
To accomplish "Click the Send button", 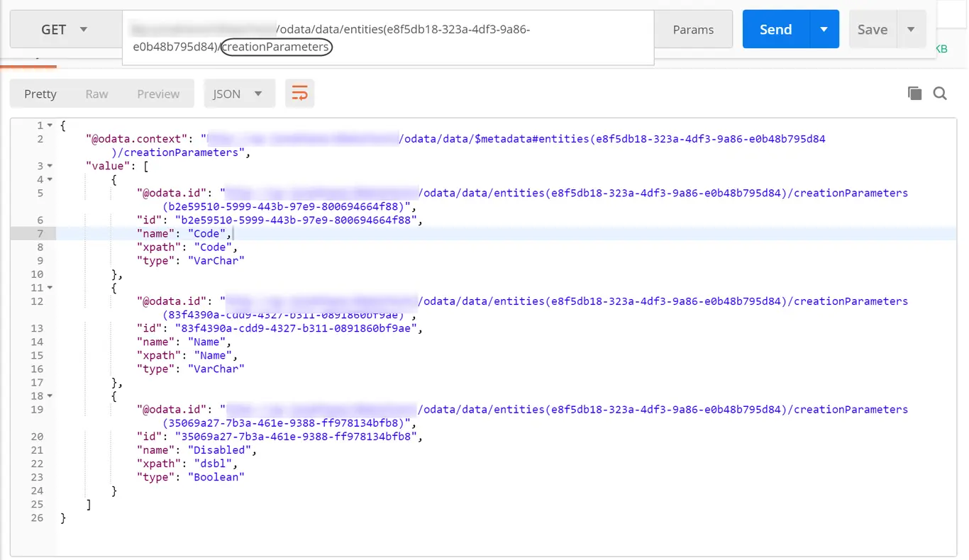I will pos(775,30).
